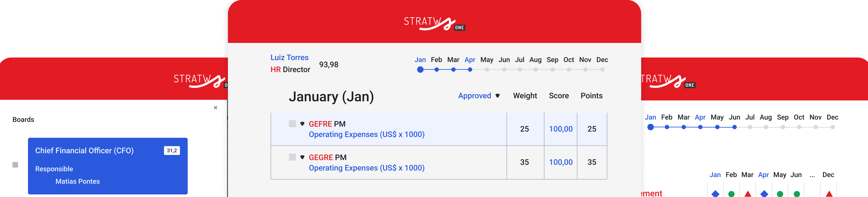Select the Chief Financial Officer board checkbox

[x=15, y=165]
